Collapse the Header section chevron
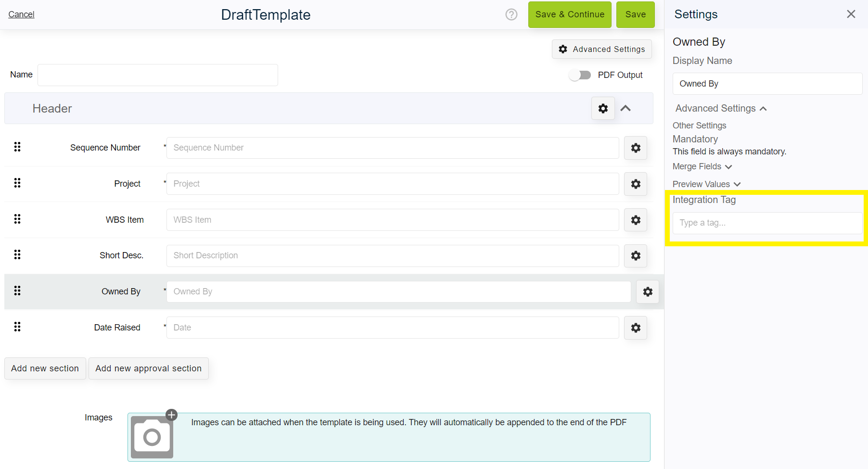 (x=626, y=108)
